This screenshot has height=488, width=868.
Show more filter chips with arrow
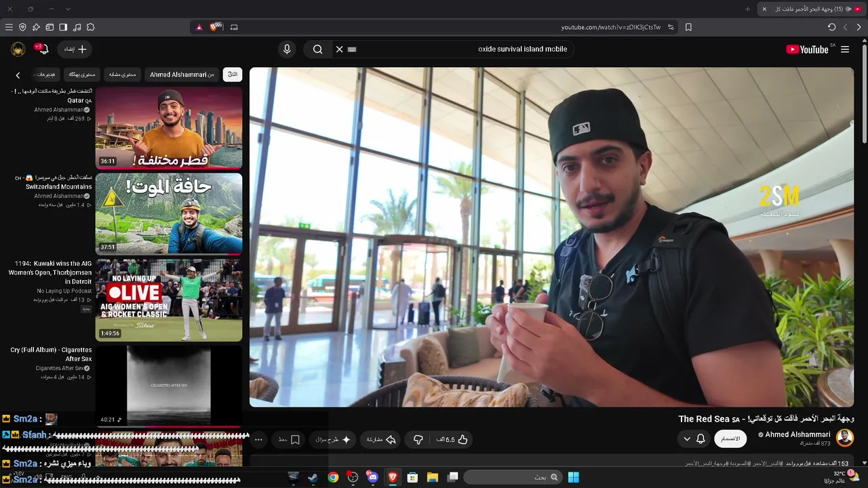coord(18,75)
